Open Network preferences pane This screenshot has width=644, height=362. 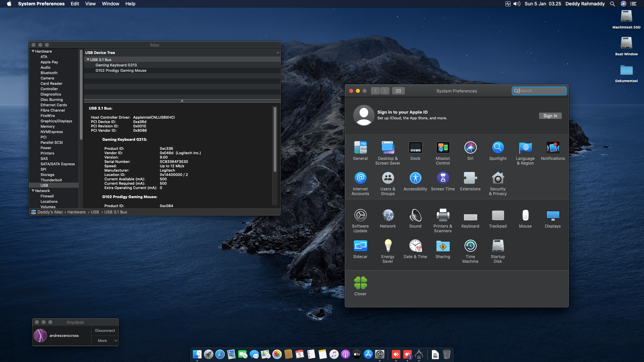click(388, 218)
